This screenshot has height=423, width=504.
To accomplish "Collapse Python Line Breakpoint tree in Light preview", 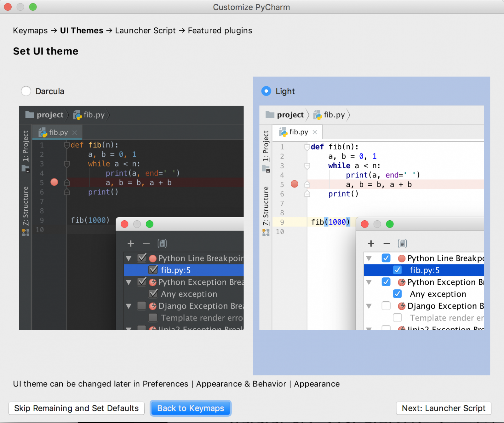I will coord(369,258).
